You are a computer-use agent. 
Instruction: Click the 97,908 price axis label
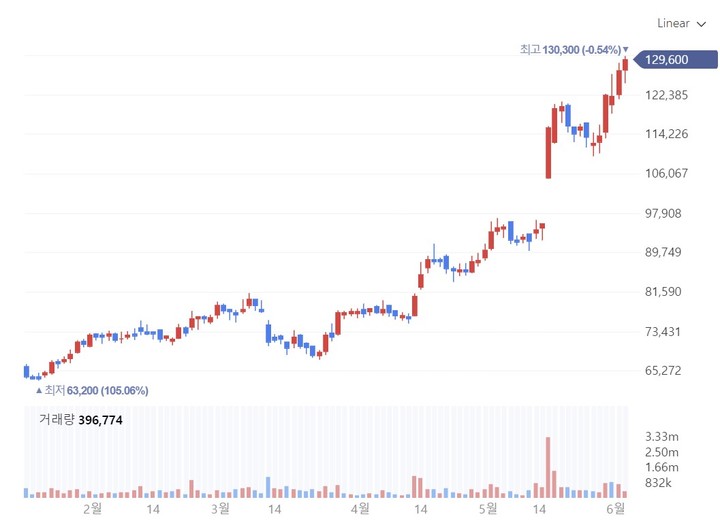click(664, 213)
